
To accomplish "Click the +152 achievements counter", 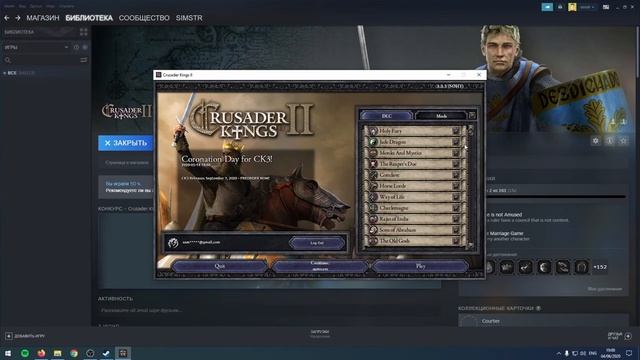I will point(600,267).
